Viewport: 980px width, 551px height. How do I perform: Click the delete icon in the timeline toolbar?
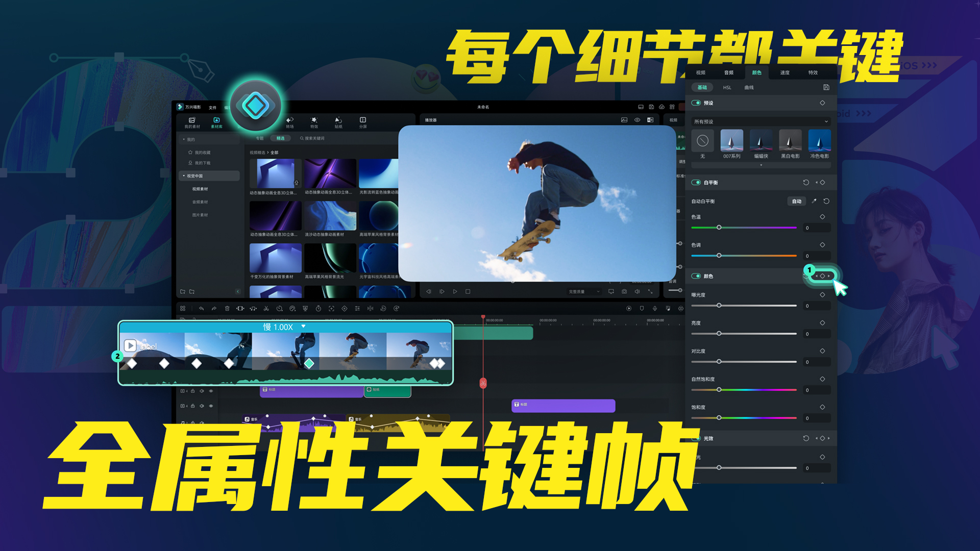[227, 309]
